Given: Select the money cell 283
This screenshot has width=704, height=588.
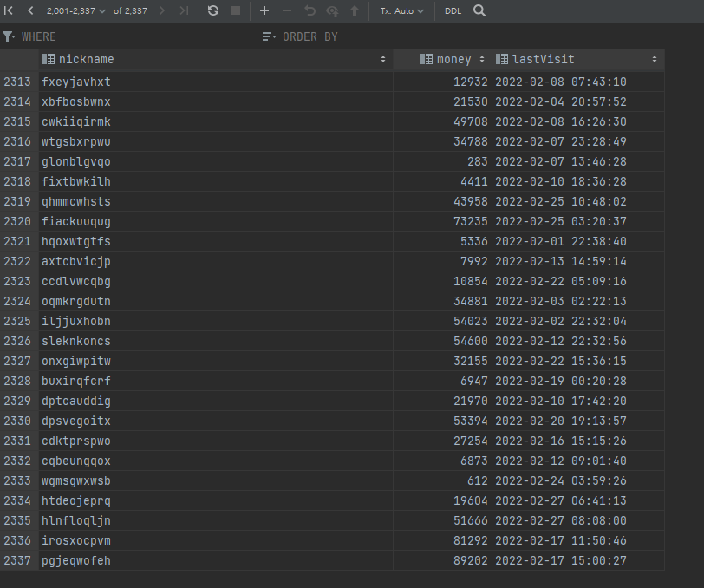Looking at the screenshot, I should pyautogui.click(x=443, y=161).
